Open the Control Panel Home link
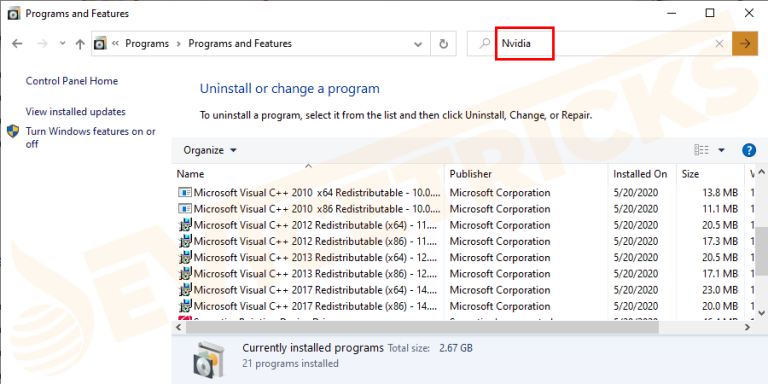The image size is (768, 384). 72,81
